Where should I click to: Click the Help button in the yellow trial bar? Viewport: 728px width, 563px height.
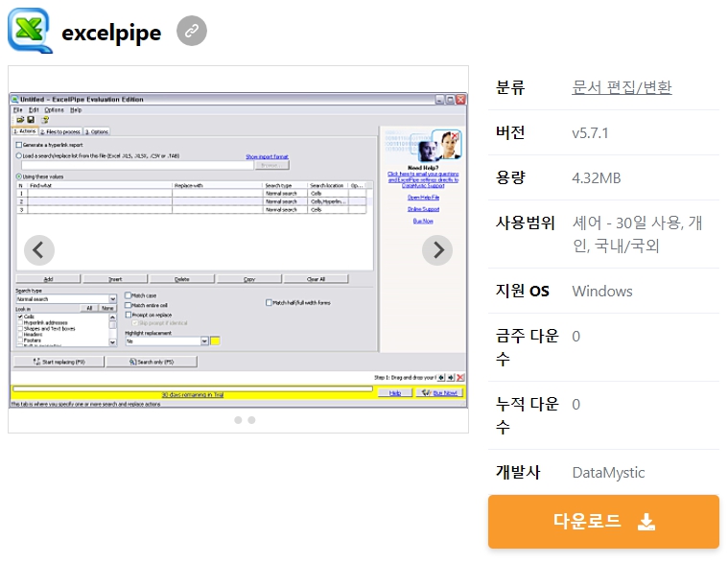tap(395, 393)
